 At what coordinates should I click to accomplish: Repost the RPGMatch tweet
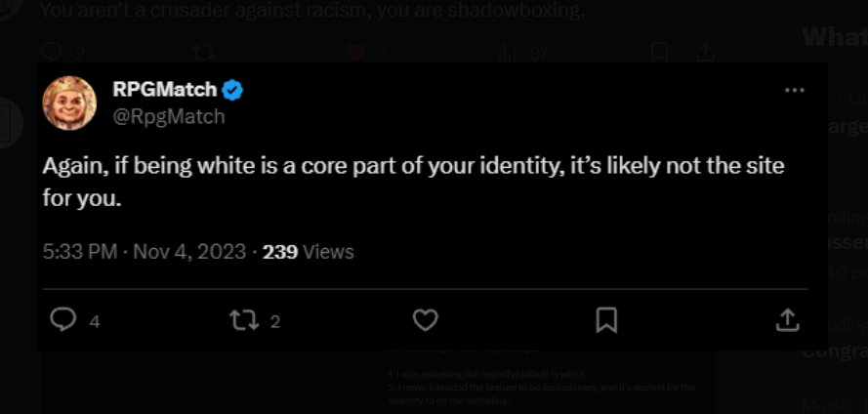pos(240,319)
